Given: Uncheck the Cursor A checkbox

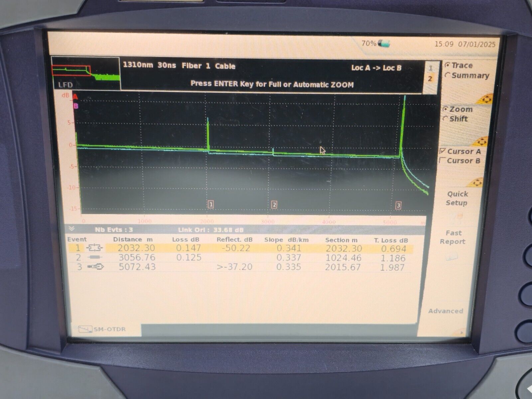Looking at the screenshot, I should 443,151.
